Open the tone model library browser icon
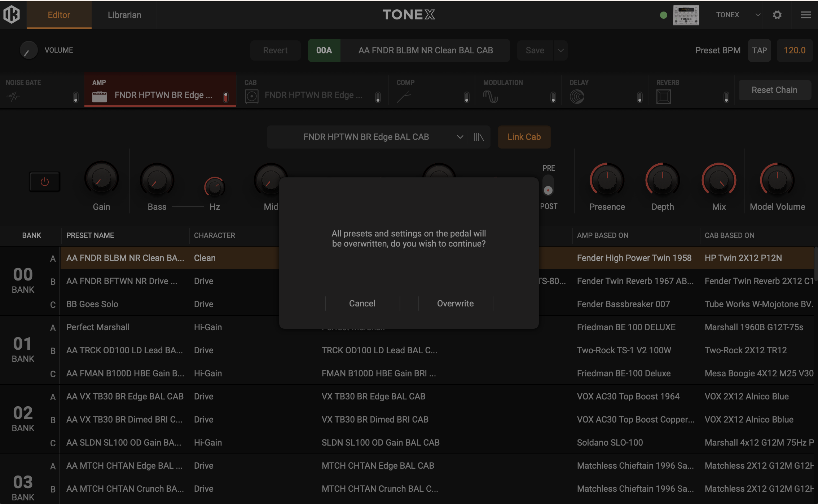Screen dimensions: 818x504 coord(478,137)
